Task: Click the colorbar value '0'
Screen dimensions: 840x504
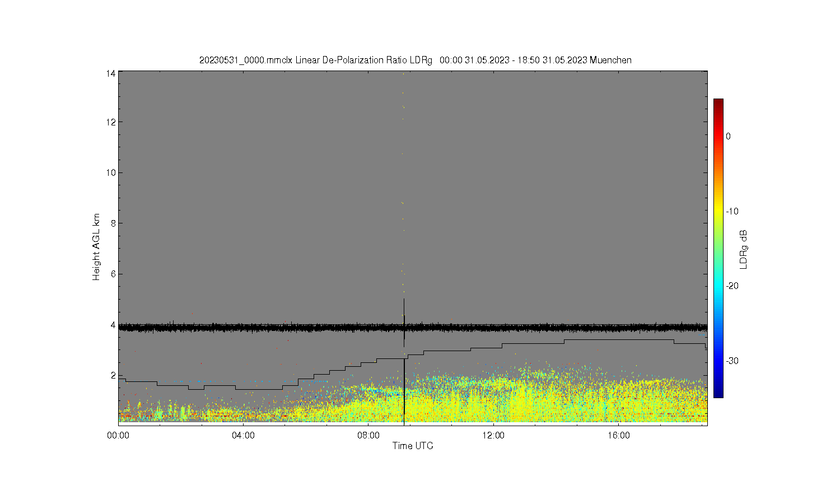Action: pos(728,136)
